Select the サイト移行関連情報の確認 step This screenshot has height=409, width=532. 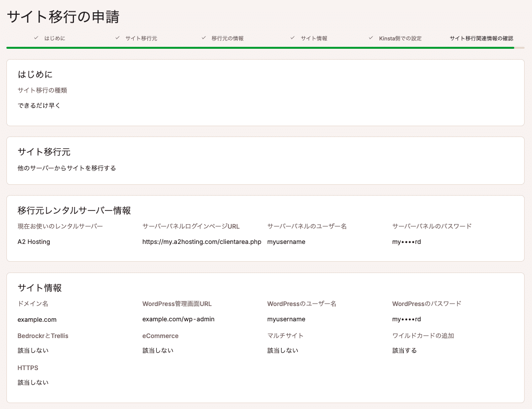point(481,37)
